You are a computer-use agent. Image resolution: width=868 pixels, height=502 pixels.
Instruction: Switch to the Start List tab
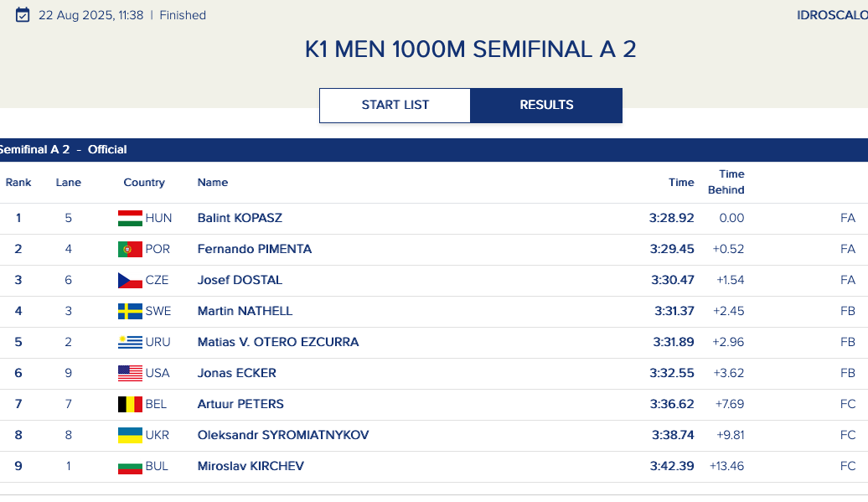[x=395, y=105]
